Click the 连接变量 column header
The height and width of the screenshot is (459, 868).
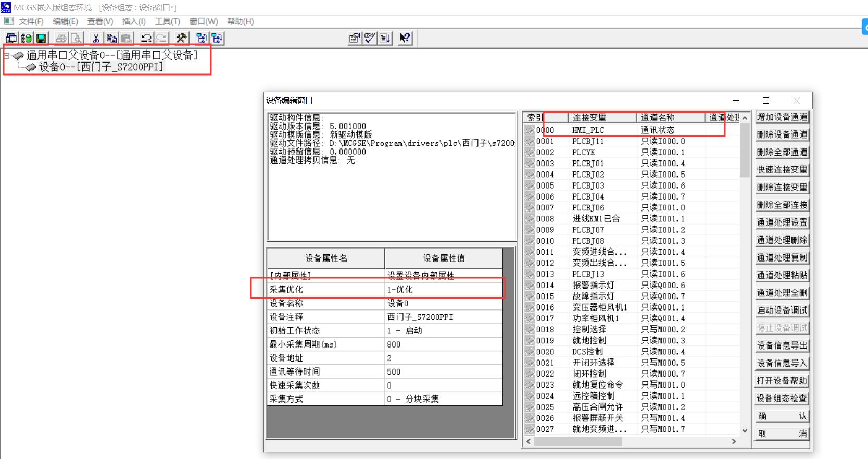pos(602,117)
